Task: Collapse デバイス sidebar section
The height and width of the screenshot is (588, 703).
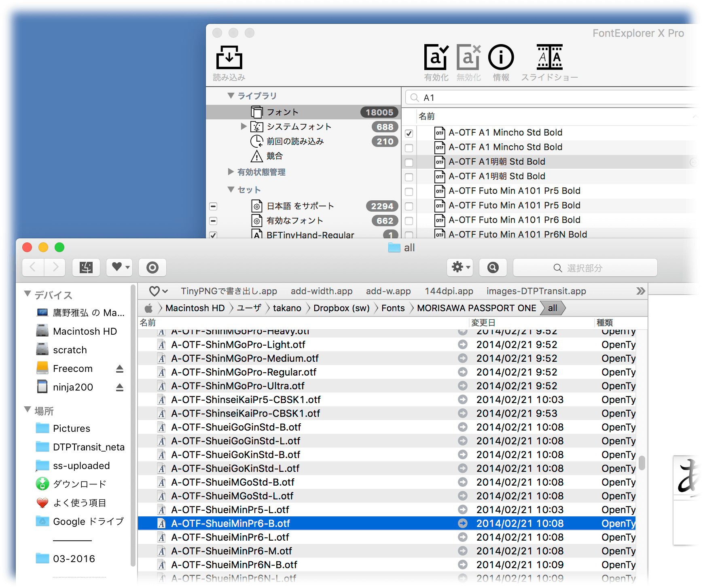Action: [28, 294]
